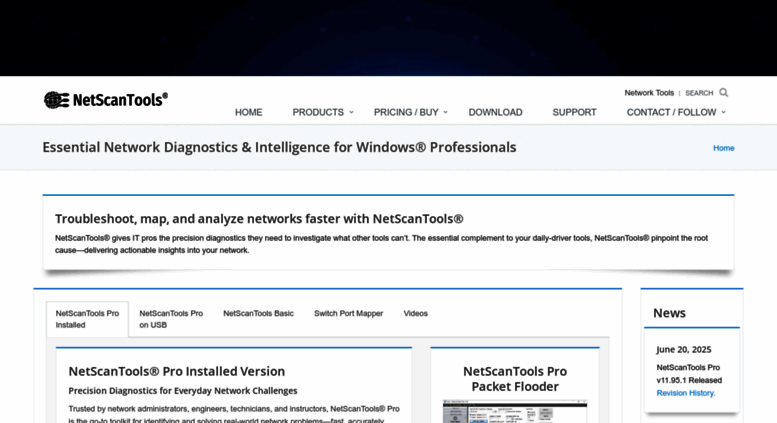The height and width of the screenshot is (423, 777).
Task: Expand the PRICING / BUY chevron
Action: [x=445, y=112]
